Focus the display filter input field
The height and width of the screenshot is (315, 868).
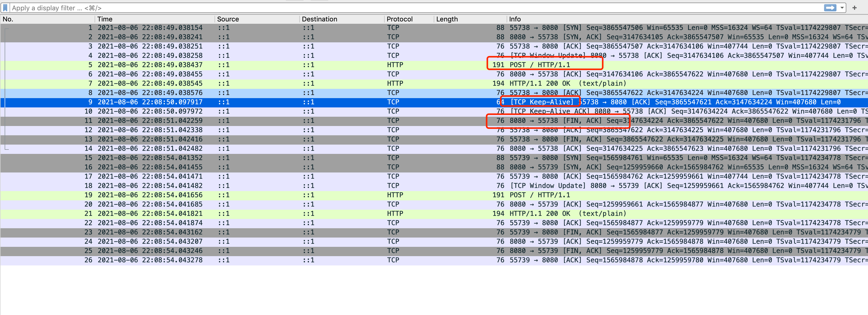click(x=404, y=8)
